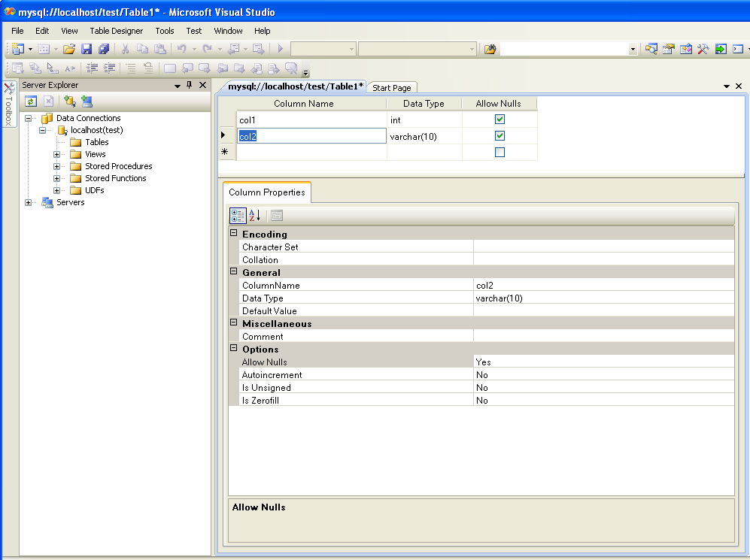The height and width of the screenshot is (560, 750).
Task: Expand the Stored Procedures node
Action: (x=57, y=166)
